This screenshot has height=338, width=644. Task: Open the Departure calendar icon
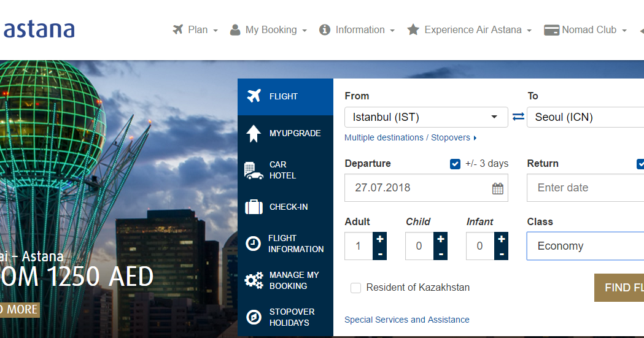[498, 188]
